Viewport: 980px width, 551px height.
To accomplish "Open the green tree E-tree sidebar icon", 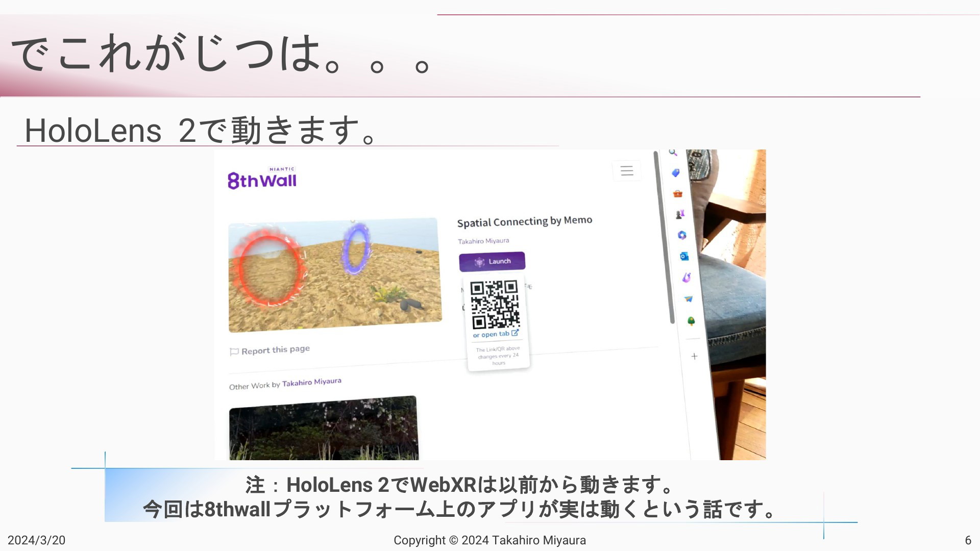I will tap(691, 321).
